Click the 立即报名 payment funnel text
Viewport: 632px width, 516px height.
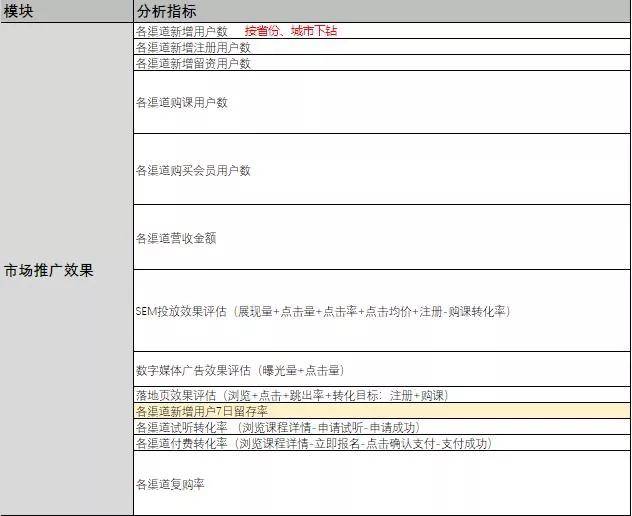334,443
